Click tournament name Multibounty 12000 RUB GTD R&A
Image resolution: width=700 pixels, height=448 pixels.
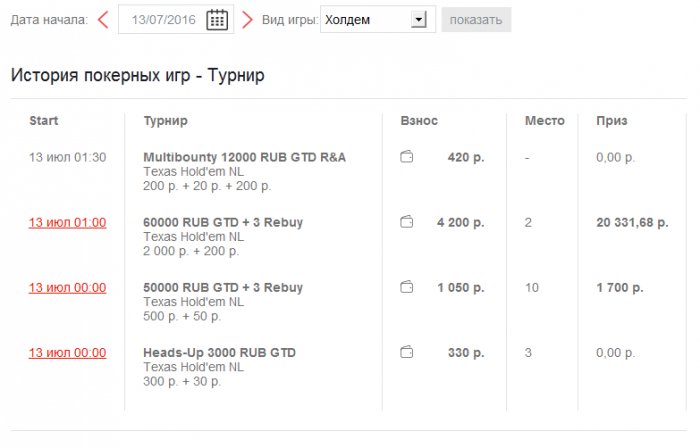245,157
